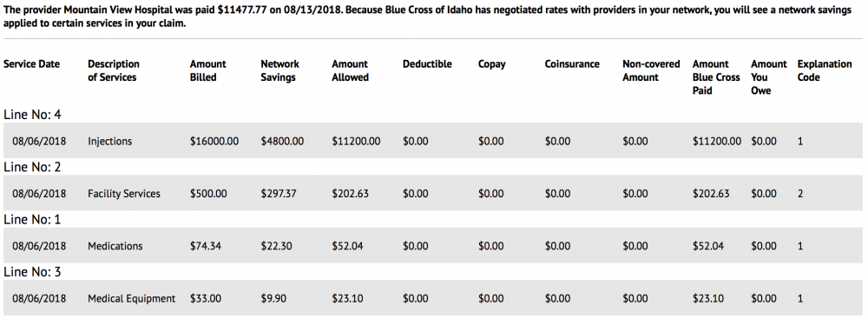Click the Injections service description
868x319 pixels.
click(x=109, y=141)
